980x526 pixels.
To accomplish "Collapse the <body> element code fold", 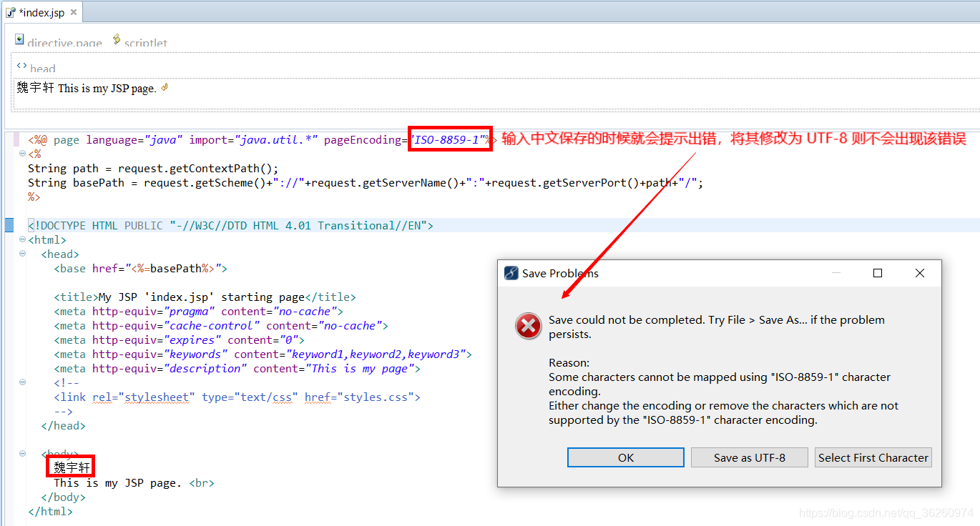I will (21, 454).
